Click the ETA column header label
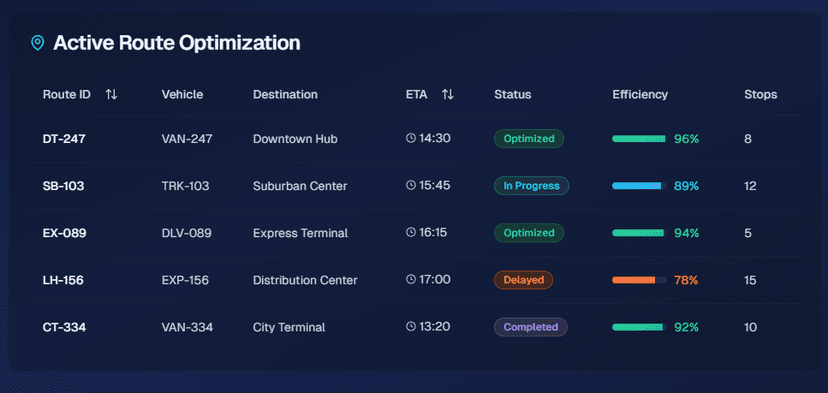 (417, 95)
